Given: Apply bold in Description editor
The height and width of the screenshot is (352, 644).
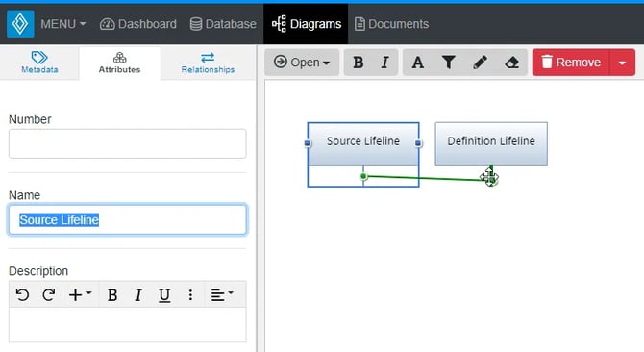Looking at the screenshot, I should [x=112, y=295].
